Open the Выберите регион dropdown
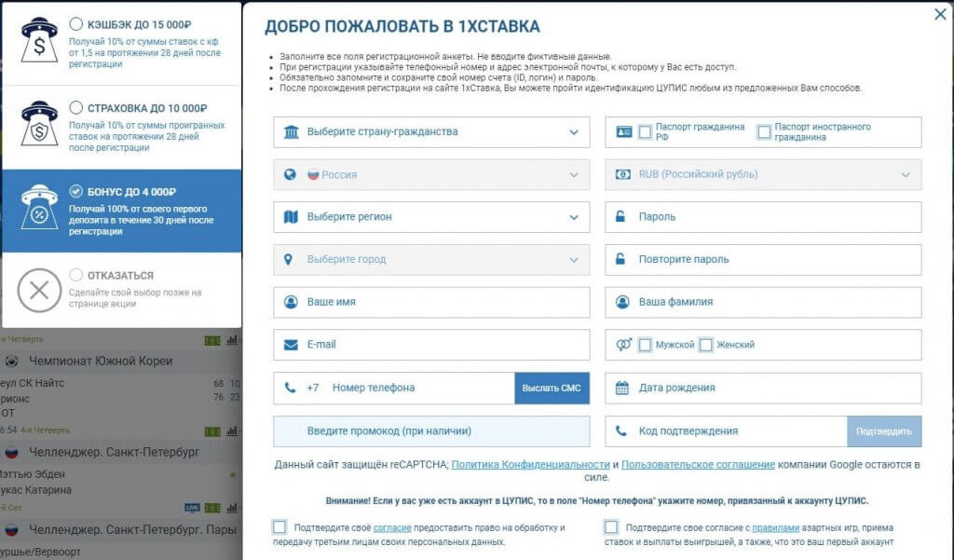Viewport: 954px width, 560px height. click(x=431, y=217)
